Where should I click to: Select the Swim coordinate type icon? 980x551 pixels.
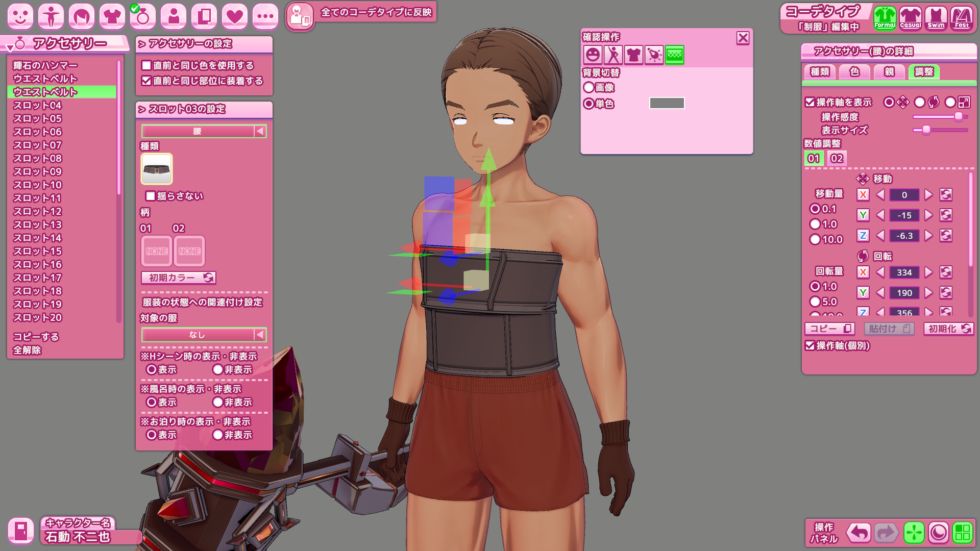click(x=936, y=18)
